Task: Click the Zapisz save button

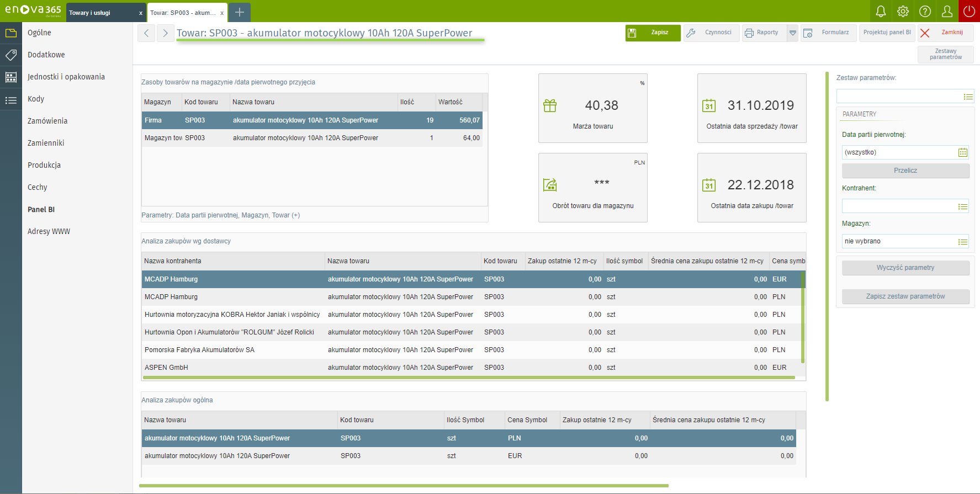Action: 653,33
